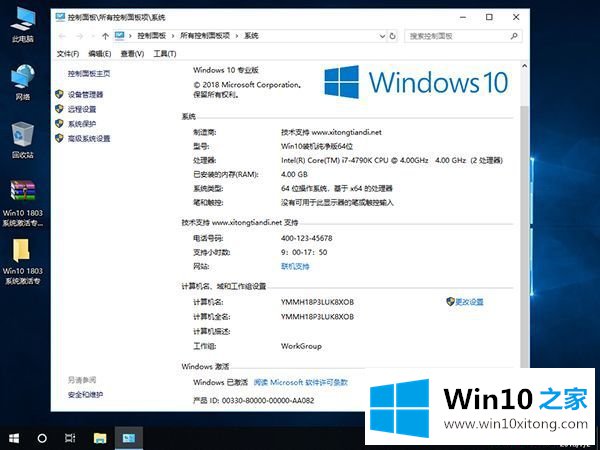Screen dimensions: 600x450
Task: Open 安全和维护 link
Action: pyautogui.click(x=85, y=395)
